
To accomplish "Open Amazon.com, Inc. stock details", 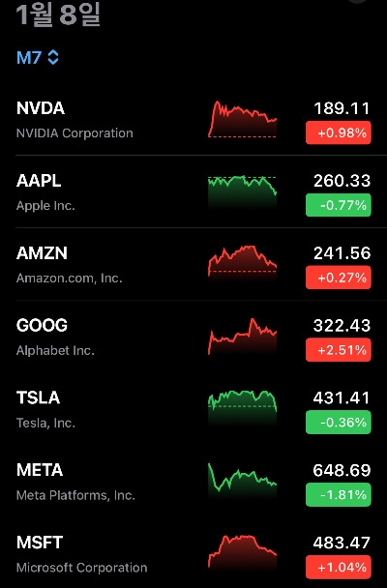I will 193,264.
